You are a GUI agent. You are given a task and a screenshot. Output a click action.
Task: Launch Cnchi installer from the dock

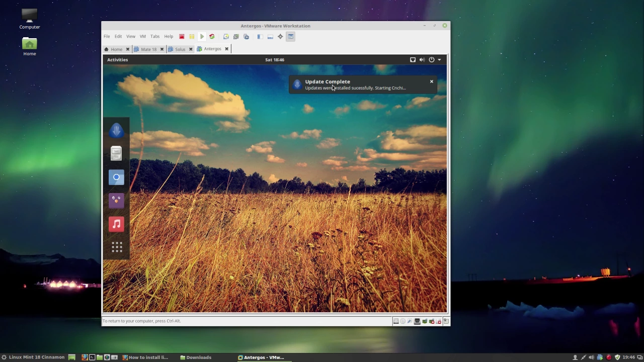pyautogui.click(x=116, y=130)
